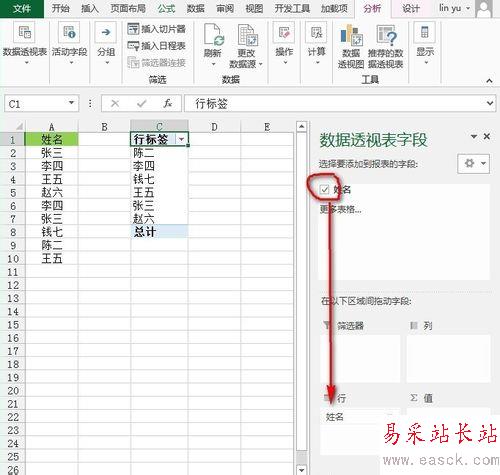Viewport: 500px width, 475px height.
Task: Select cell A10 containing 王五
Action: [x=52, y=258]
